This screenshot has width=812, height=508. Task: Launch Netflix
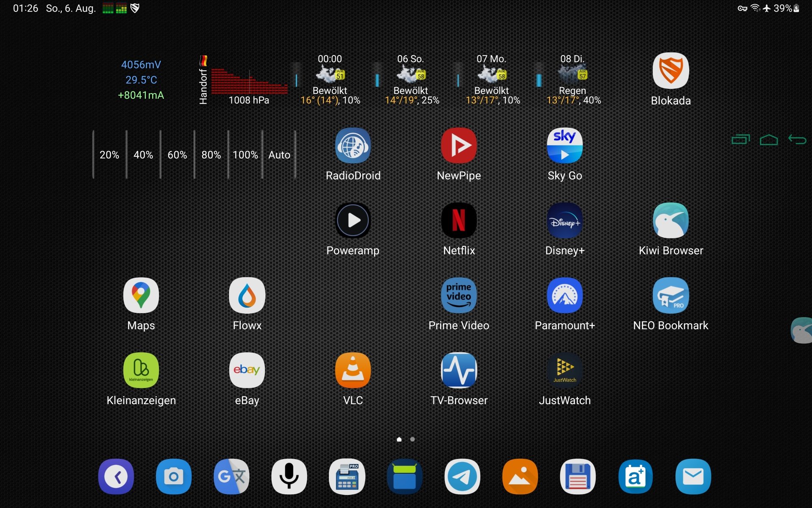pyautogui.click(x=459, y=221)
